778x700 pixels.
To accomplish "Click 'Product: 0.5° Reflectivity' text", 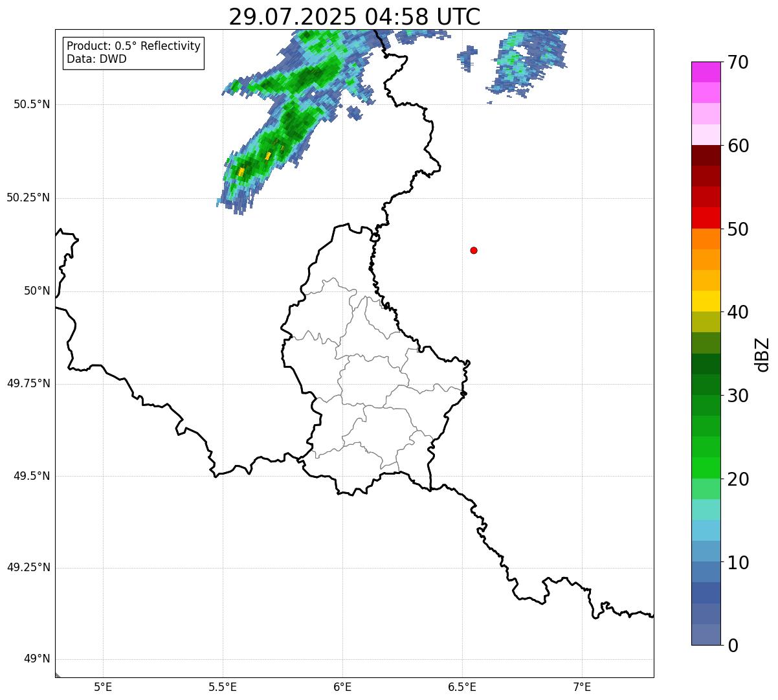I will pos(134,47).
